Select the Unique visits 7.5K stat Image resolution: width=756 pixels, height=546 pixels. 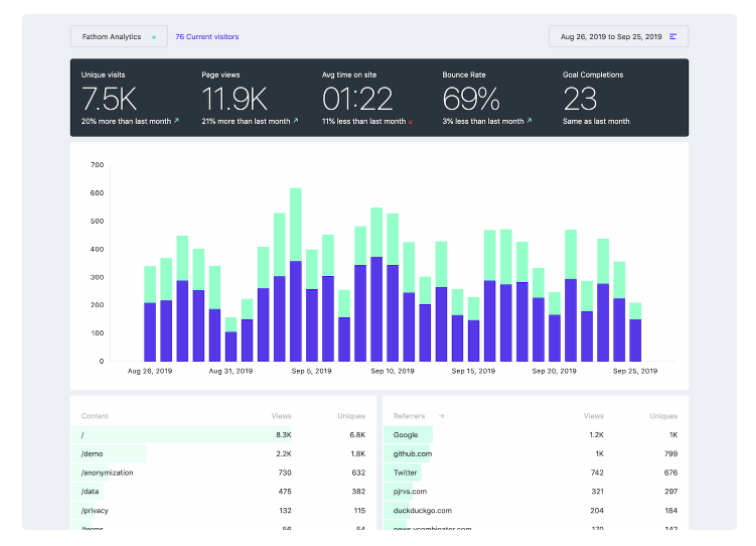[x=130, y=98]
